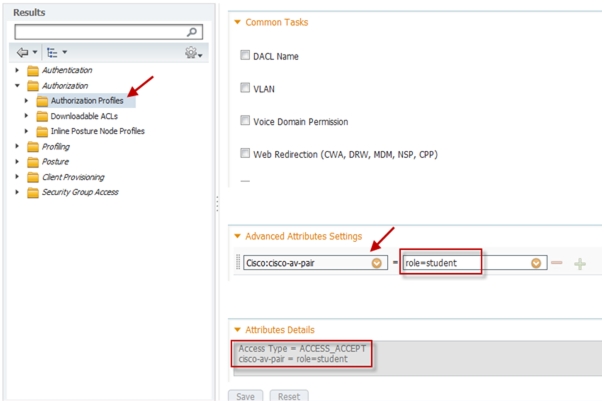
Task: Expand the Client Provisioning node
Action: pos(17,176)
